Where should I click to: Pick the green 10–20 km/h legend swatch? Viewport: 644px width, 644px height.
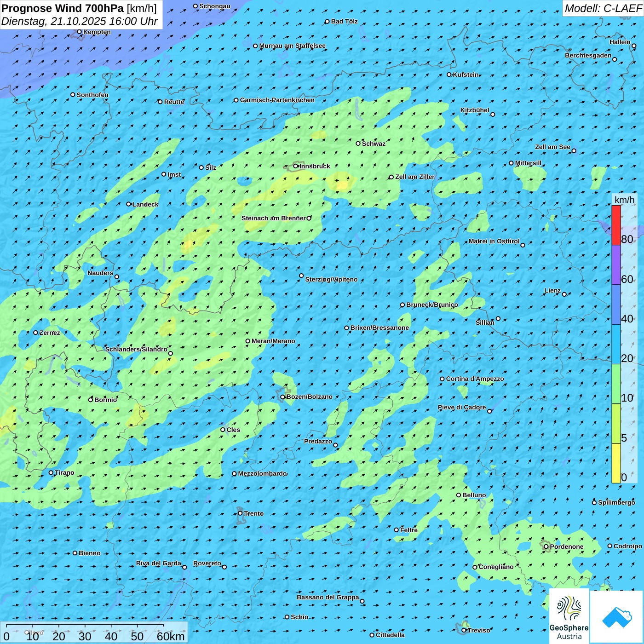point(616,384)
